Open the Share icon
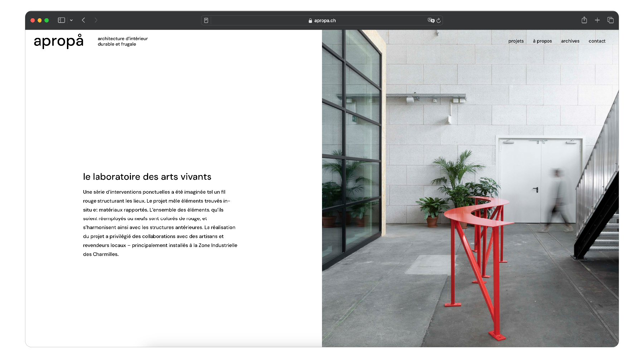This screenshot has width=644, height=358. tap(584, 20)
